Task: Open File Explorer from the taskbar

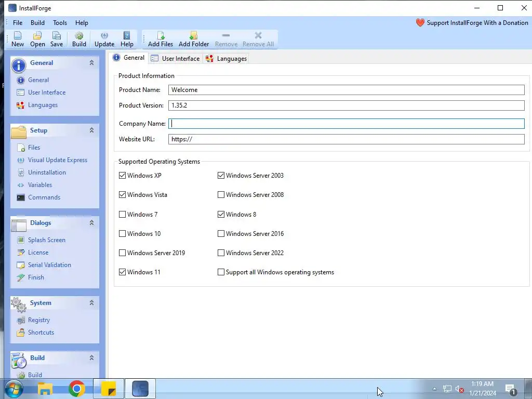Action: click(45, 389)
